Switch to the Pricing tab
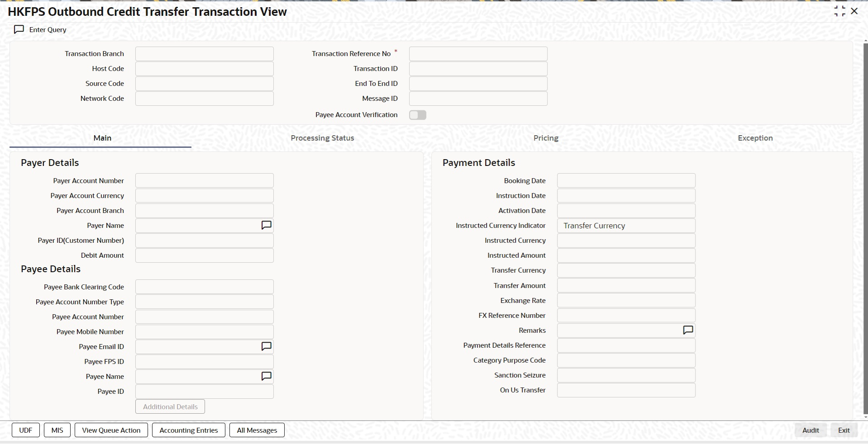The image size is (868, 444). click(546, 138)
